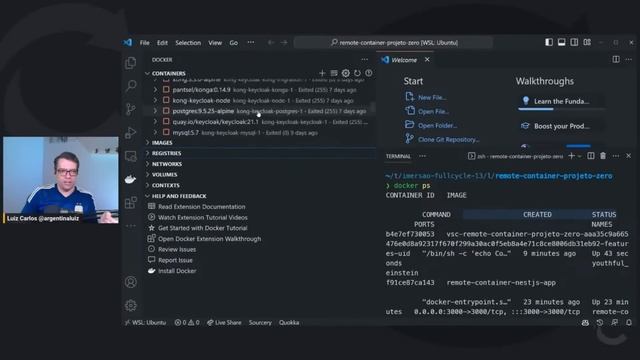Expand the pantsel/konga:0.14.9 container
The image size is (640, 360).
tap(155, 89)
